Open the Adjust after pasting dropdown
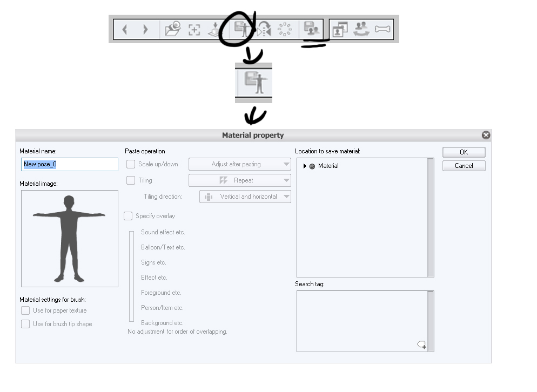 click(x=240, y=164)
